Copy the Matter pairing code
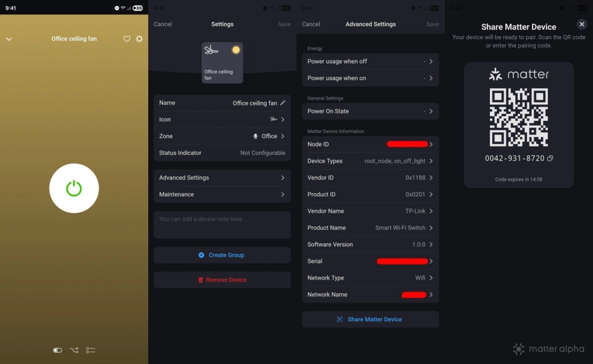This screenshot has width=593, height=364. [x=550, y=158]
